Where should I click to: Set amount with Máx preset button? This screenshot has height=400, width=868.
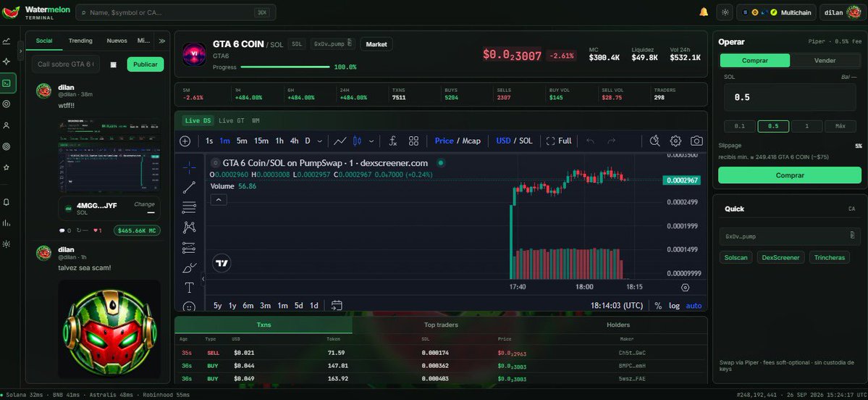tap(840, 126)
